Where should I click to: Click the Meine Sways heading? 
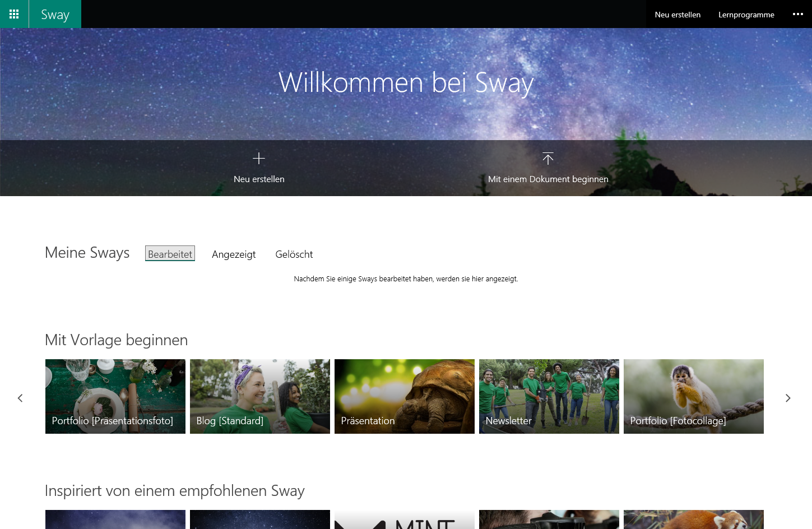[87, 253]
